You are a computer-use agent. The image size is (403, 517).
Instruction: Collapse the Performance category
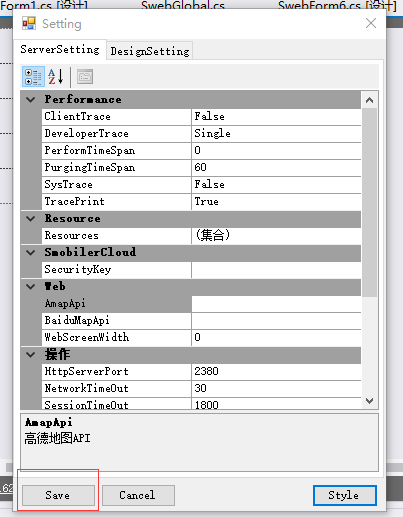point(31,99)
